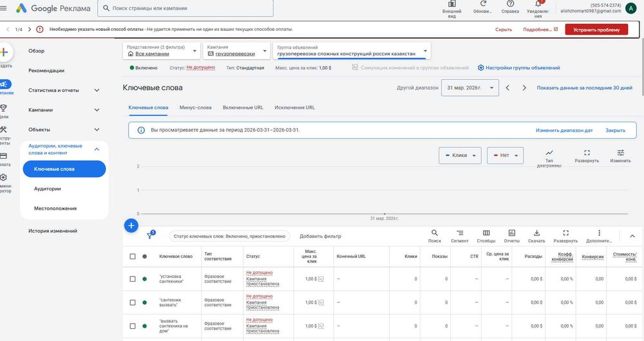Click the search page or campaign field

pos(185,8)
